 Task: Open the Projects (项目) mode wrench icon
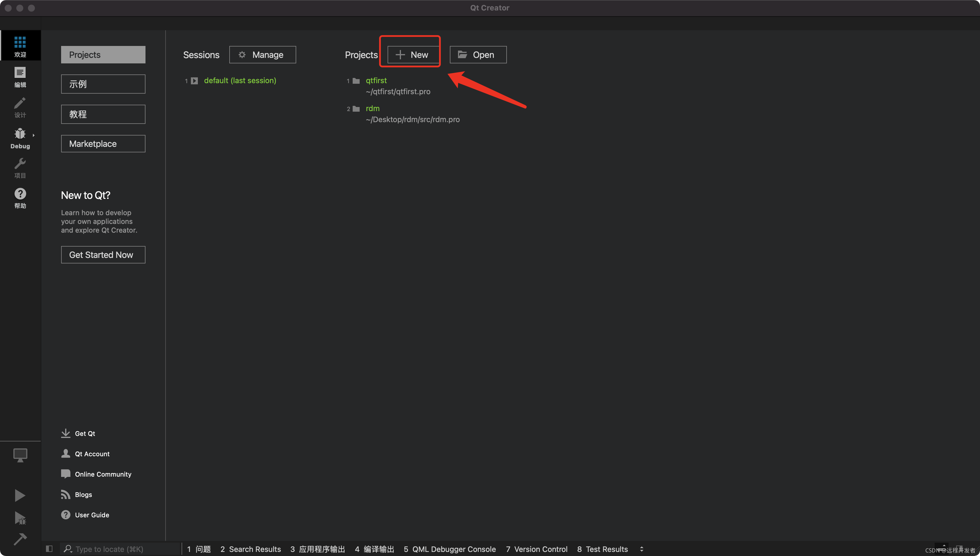click(x=20, y=163)
